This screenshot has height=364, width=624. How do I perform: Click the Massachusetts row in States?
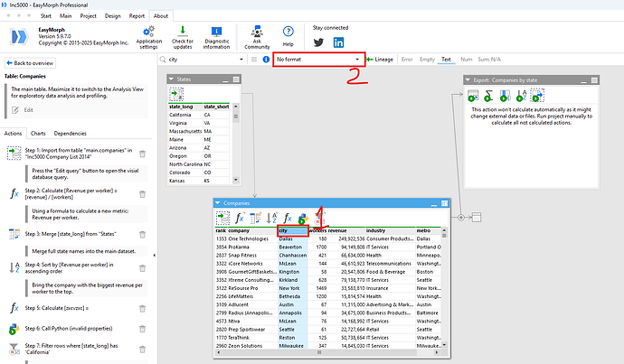(x=199, y=132)
